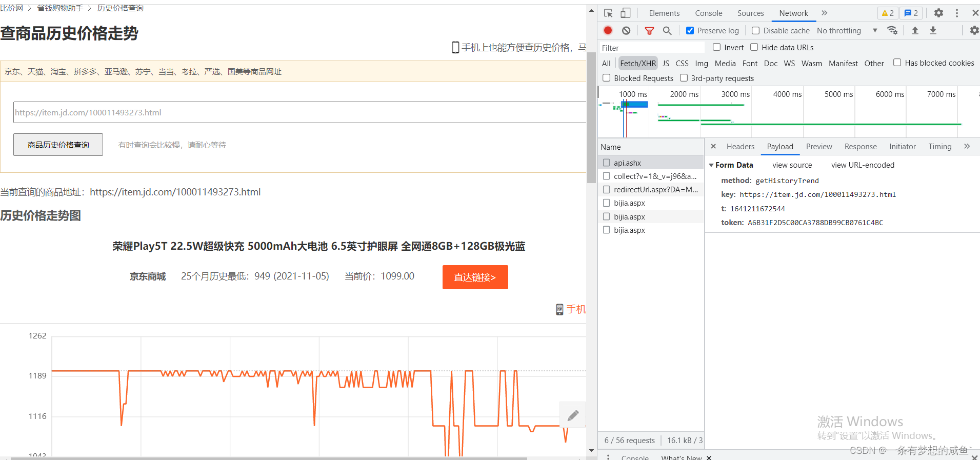Viewport: 980px width, 460px height.
Task: Open the No throttling dropdown
Action: 847,31
